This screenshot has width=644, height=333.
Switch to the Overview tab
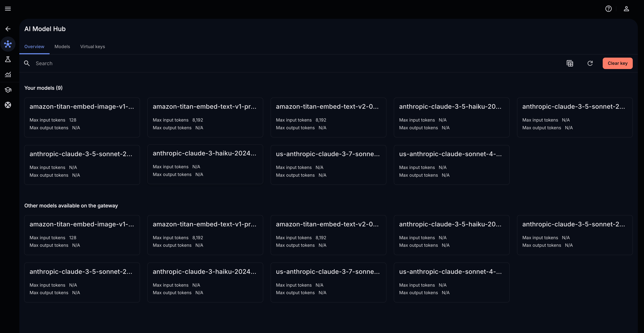pyautogui.click(x=34, y=47)
